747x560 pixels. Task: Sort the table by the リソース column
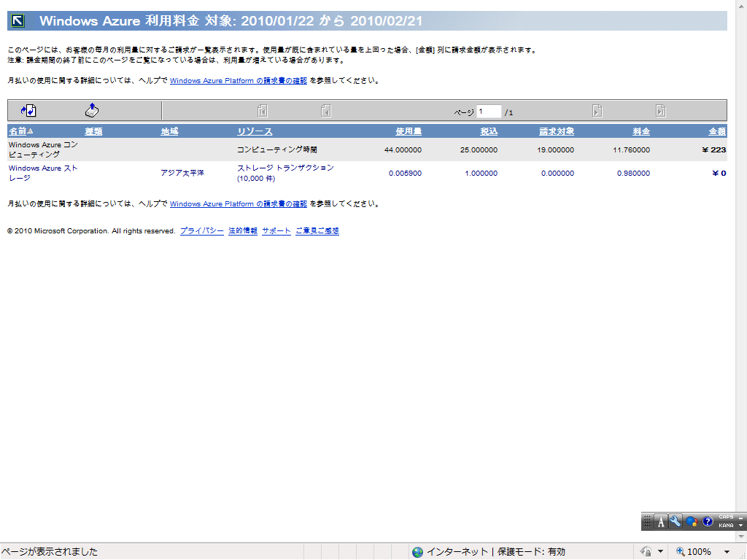255,131
